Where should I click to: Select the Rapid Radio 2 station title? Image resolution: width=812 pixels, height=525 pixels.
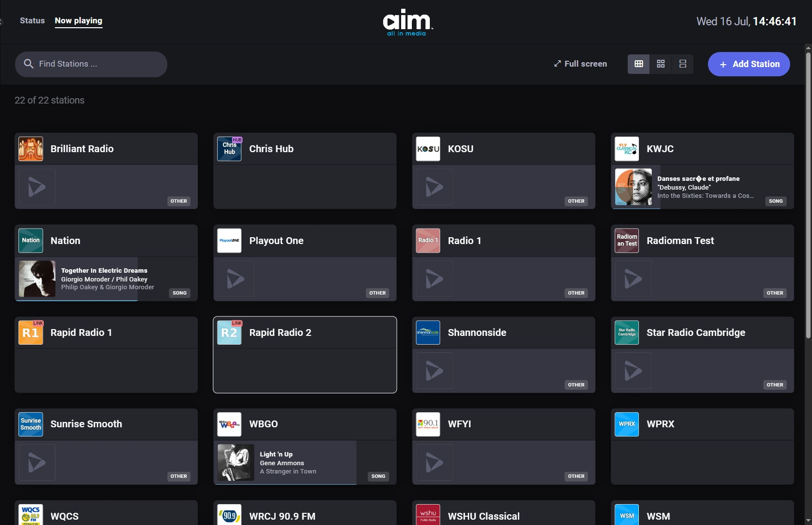point(280,332)
